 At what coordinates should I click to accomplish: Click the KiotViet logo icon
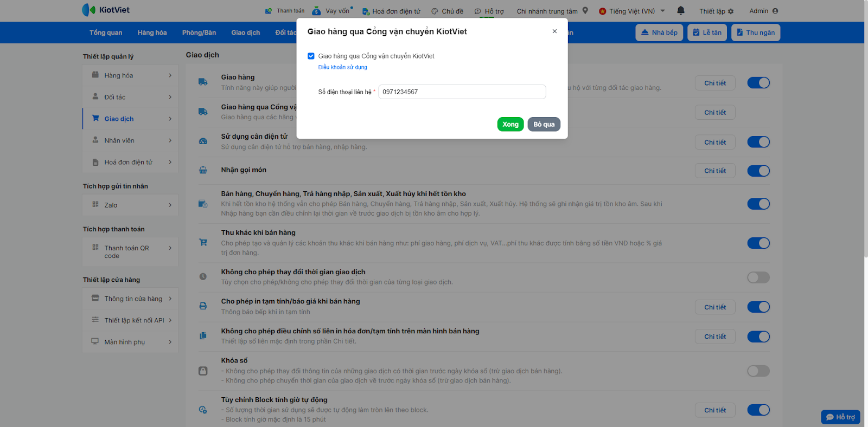click(88, 10)
